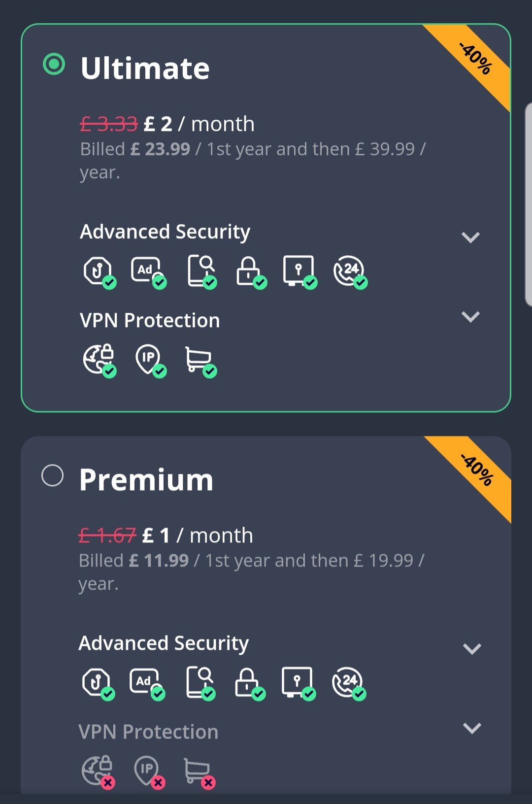Click the anti-phishing hook icon in Ultimate
Viewport: 532px width, 804px height.
pyautogui.click(x=100, y=272)
